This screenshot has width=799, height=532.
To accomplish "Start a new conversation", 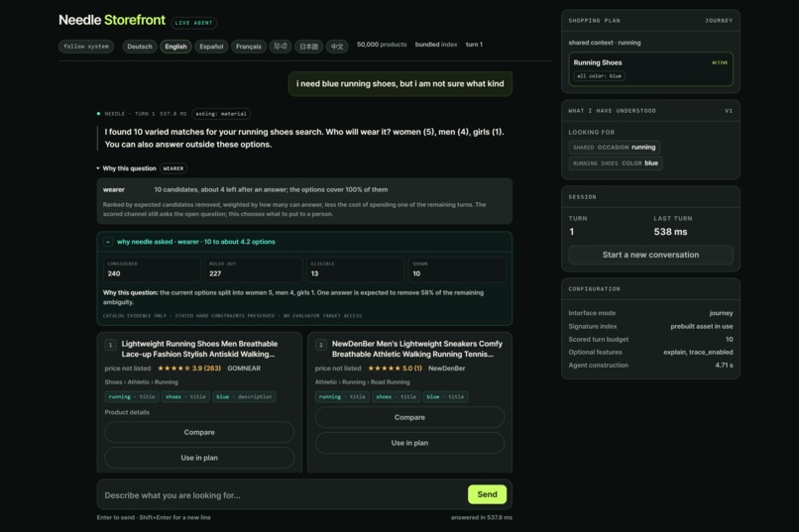I will pyautogui.click(x=650, y=255).
